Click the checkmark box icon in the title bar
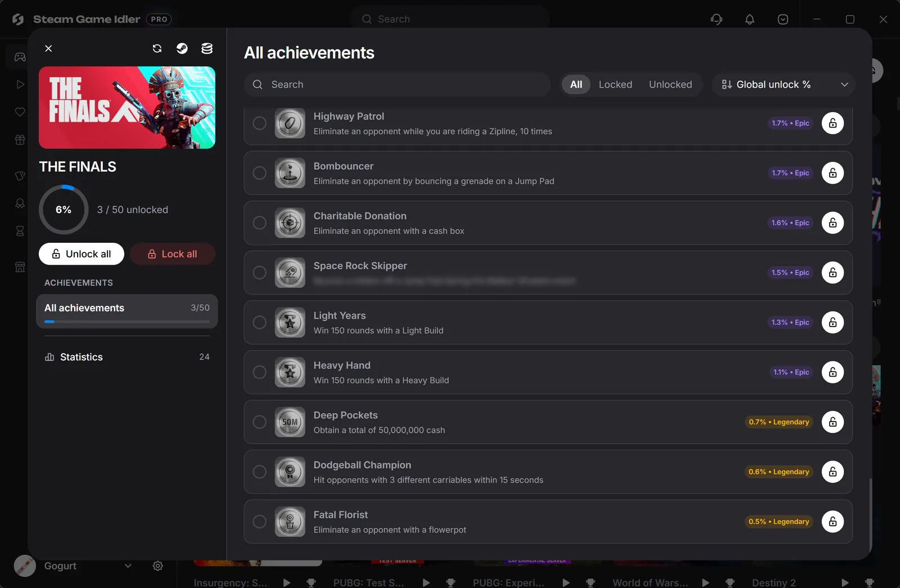This screenshot has width=900, height=588. [x=782, y=19]
